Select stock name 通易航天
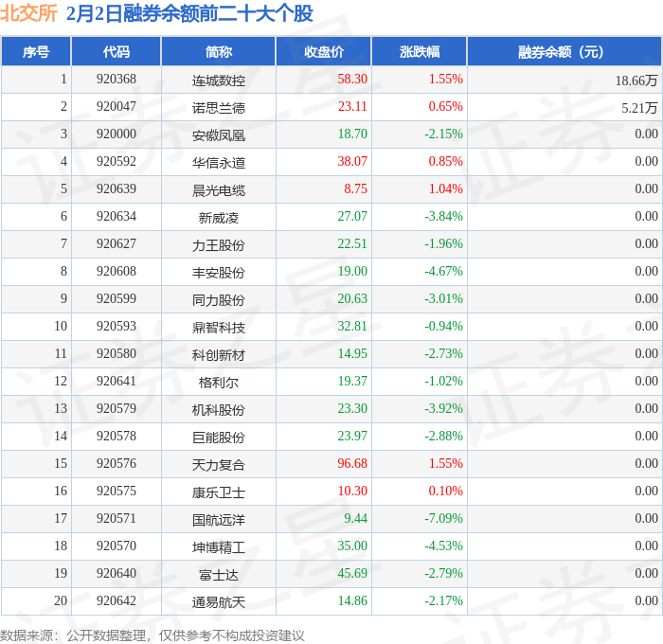This screenshot has width=663, height=644. click(218, 602)
